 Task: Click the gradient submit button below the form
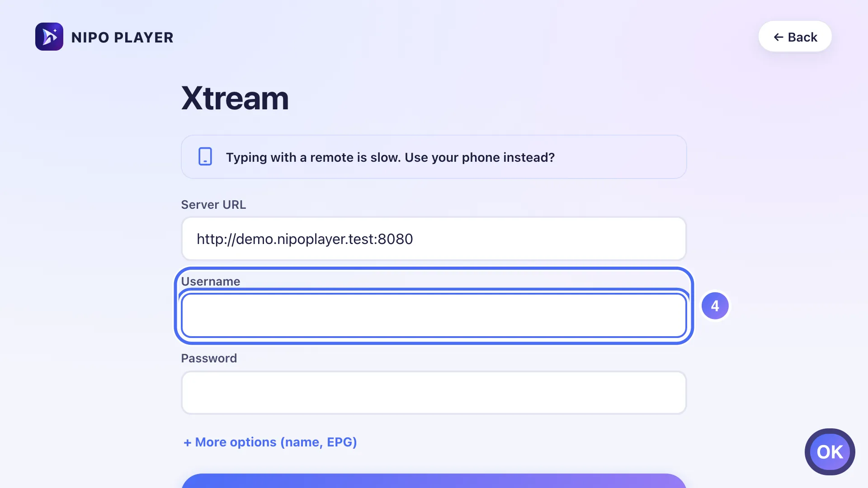pos(434,481)
